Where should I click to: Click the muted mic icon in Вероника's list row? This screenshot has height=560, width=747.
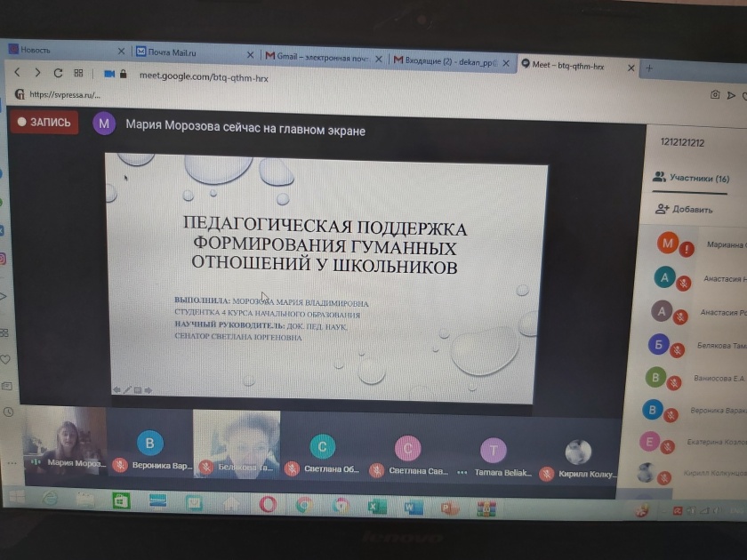click(671, 415)
